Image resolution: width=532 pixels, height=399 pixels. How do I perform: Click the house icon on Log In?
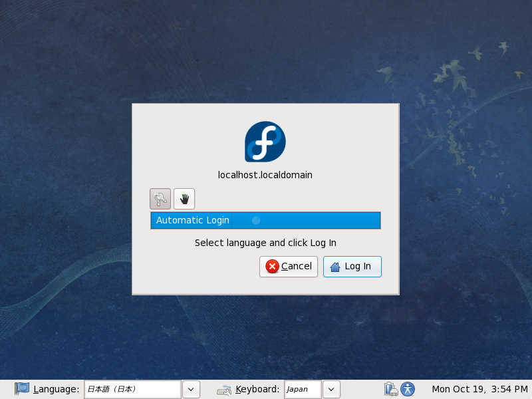[x=335, y=267]
